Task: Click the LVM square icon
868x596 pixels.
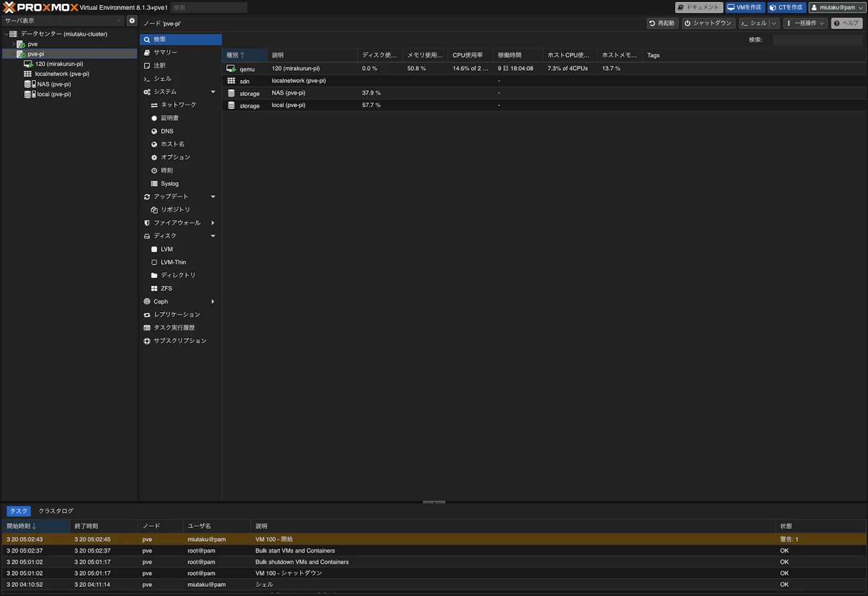Action: point(154,249)
